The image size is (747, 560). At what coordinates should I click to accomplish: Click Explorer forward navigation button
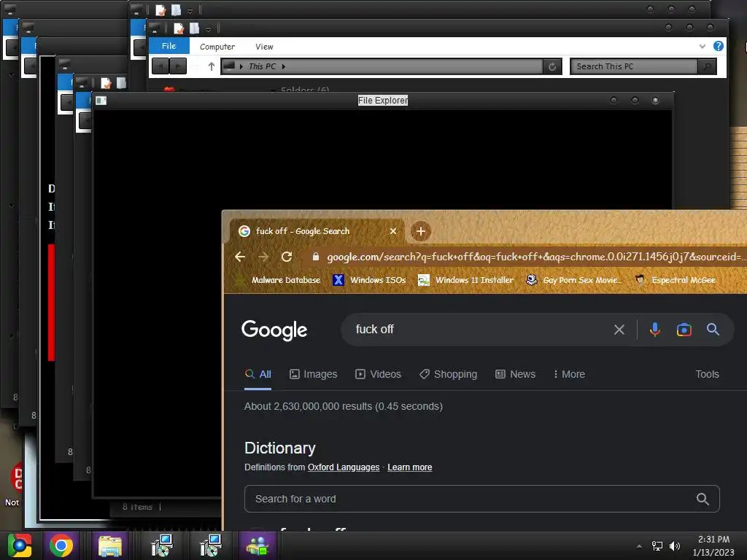pos(178,66)
